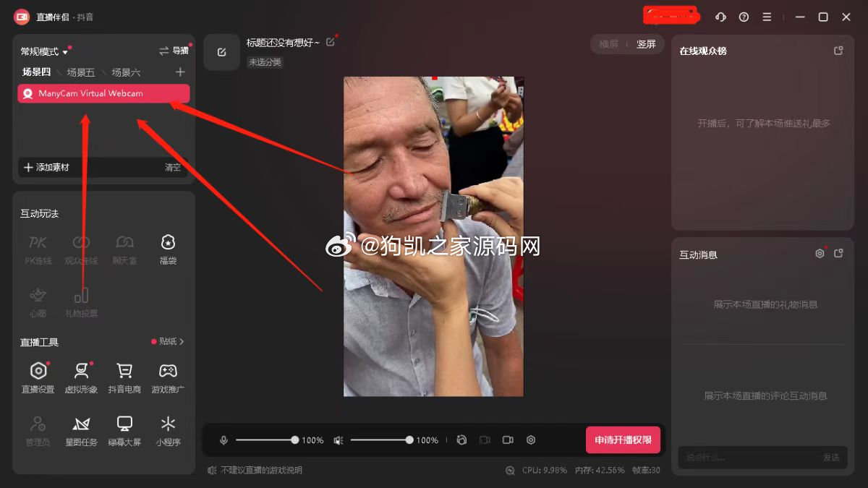Screen dimensions: 868x488
Task: Open 绿幕大屏 green screen tool
Action: tap(124, 431)
